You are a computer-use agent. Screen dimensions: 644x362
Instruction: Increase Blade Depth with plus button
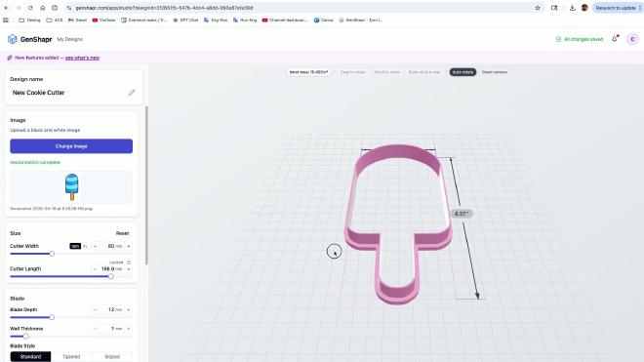129,310
